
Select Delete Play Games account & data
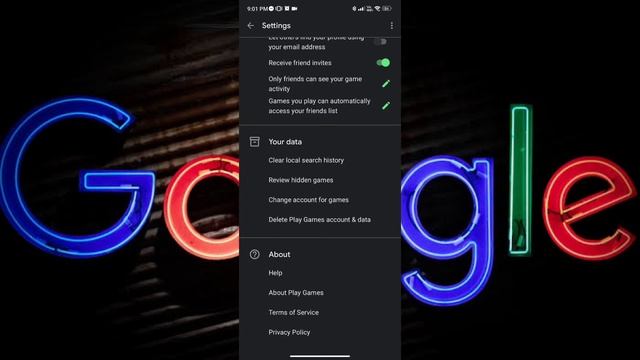point(320,220)
